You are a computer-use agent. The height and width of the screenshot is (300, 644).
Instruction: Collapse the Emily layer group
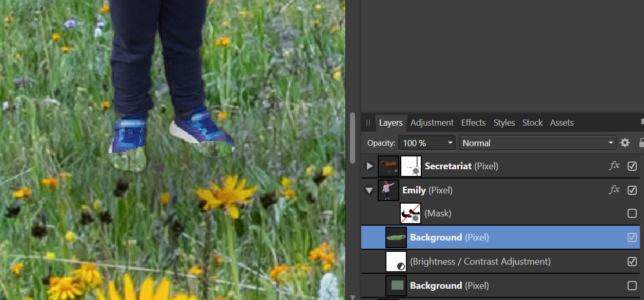point(369,190)
